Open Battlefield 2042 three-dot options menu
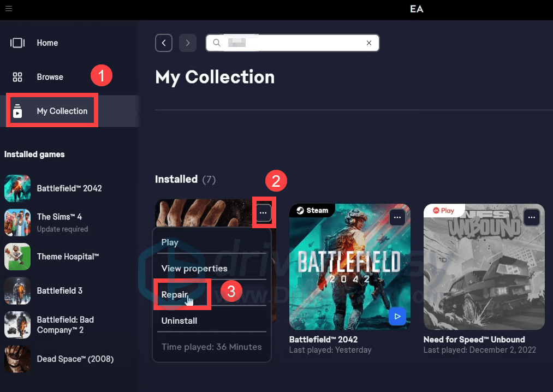Screen dimensions: 553x392 tap(397, 217)
